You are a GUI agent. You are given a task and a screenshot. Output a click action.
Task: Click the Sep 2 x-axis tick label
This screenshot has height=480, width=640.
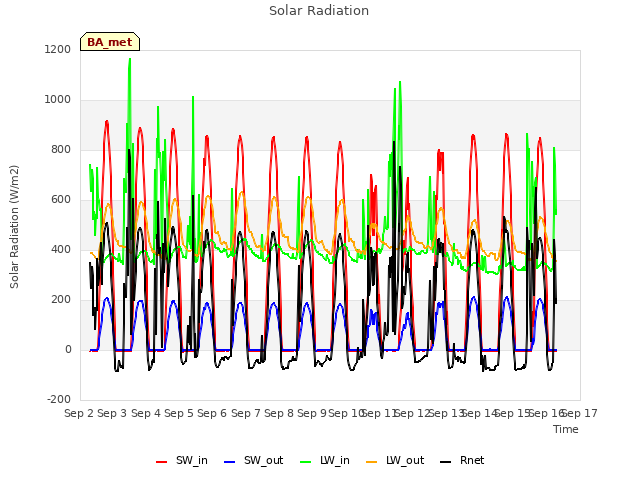click(x=79, y=413)
